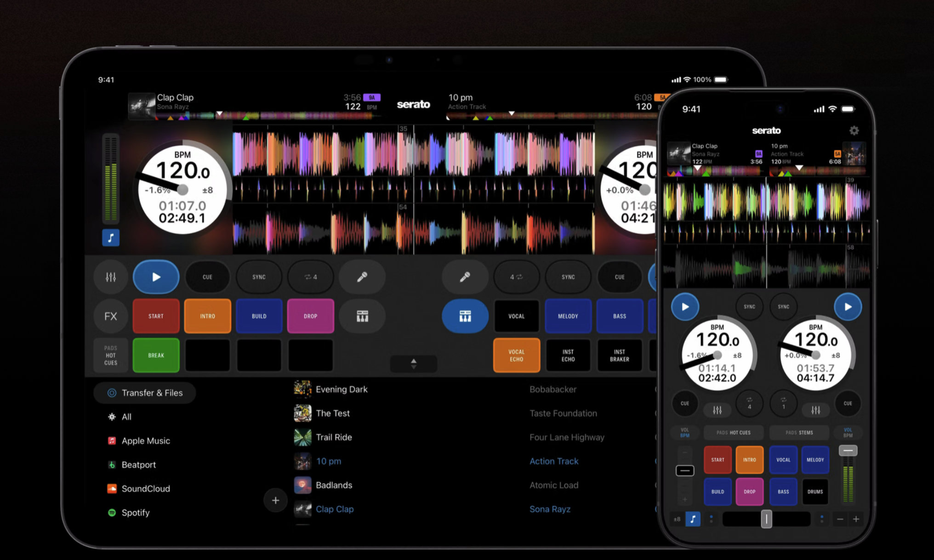Open PADS HOT CUES selector on iPhone

733,432
